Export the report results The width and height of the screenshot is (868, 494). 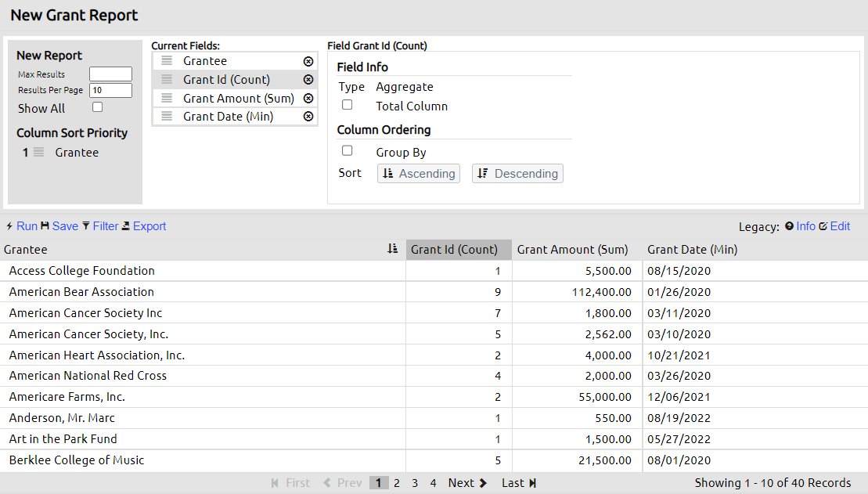pos(149,226)
